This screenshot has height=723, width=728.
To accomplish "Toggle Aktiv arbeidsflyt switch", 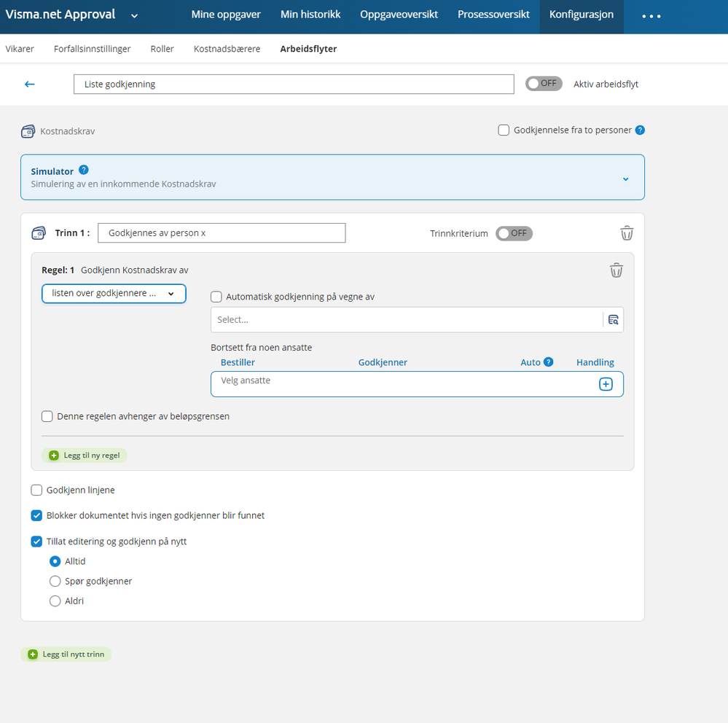I will click(544, 84).
